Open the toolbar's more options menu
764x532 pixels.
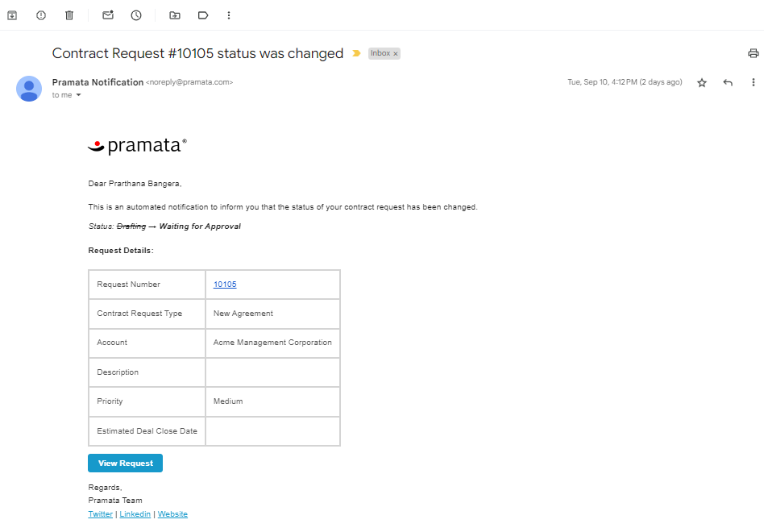pos(229,15)
